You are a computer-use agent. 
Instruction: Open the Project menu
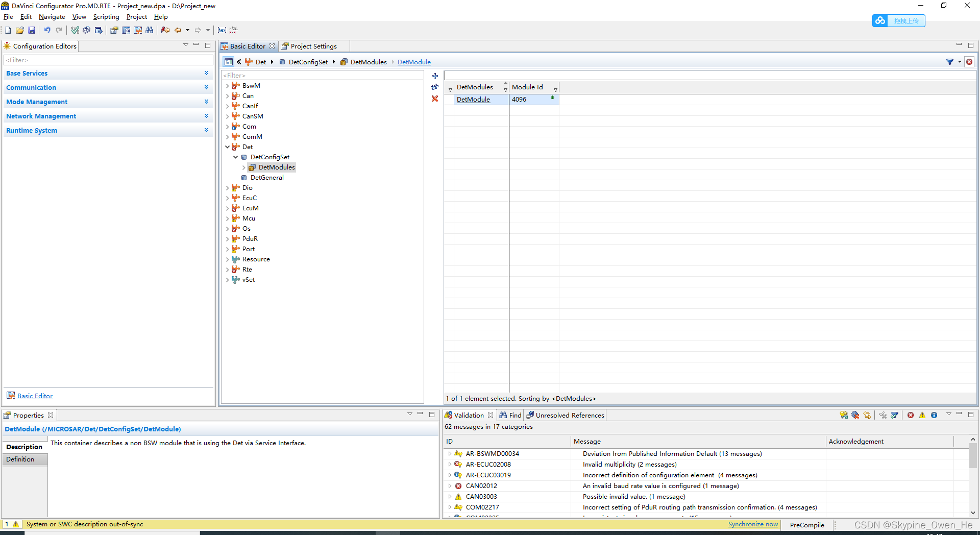137,17
